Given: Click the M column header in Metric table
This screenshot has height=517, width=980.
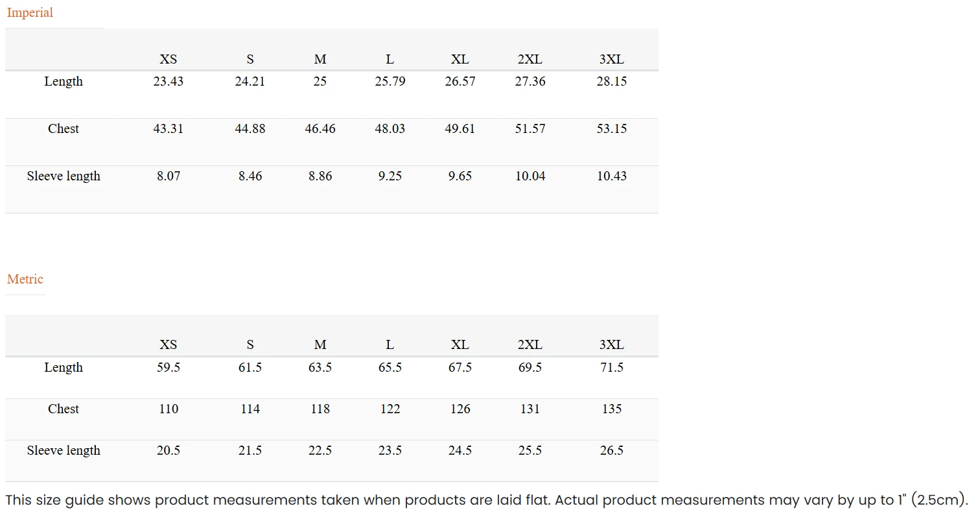Looking at the screenshot, I should [x=320, y=345].
